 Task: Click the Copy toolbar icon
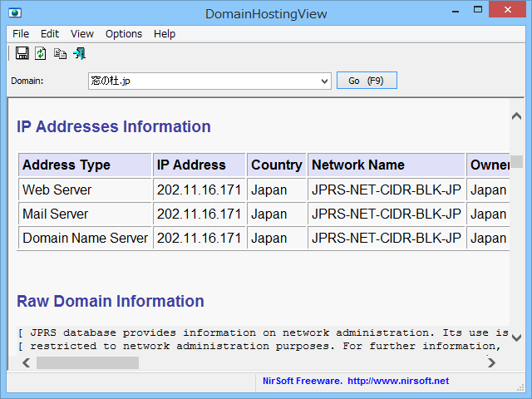[x=60, y=53]
